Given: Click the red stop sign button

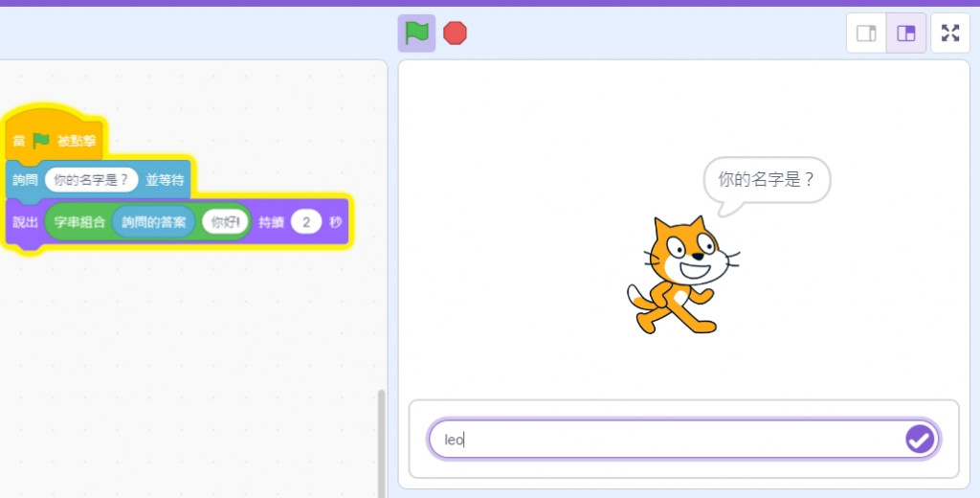Looking at the screenshot, I should click(455, 34).
